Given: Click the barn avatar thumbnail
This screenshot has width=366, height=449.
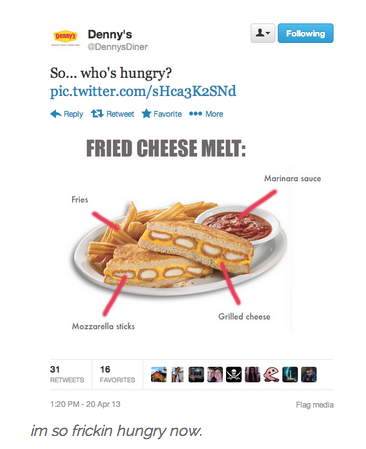Looking at the screenshot, I should [x=159, y=374].
